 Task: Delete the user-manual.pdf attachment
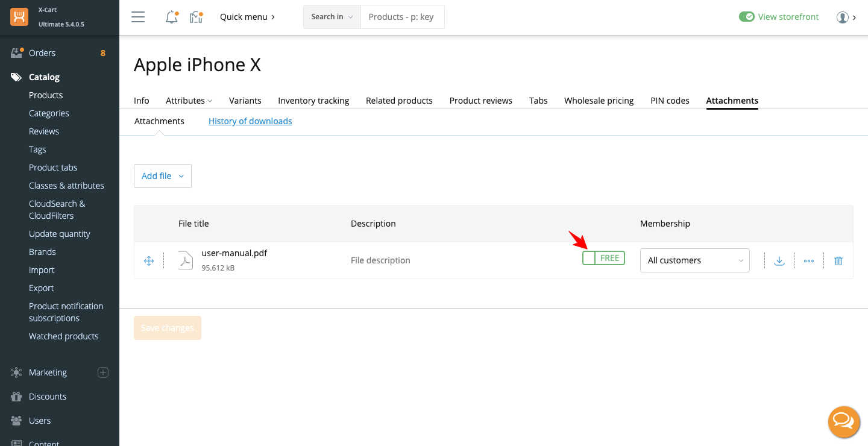[838, 260]
